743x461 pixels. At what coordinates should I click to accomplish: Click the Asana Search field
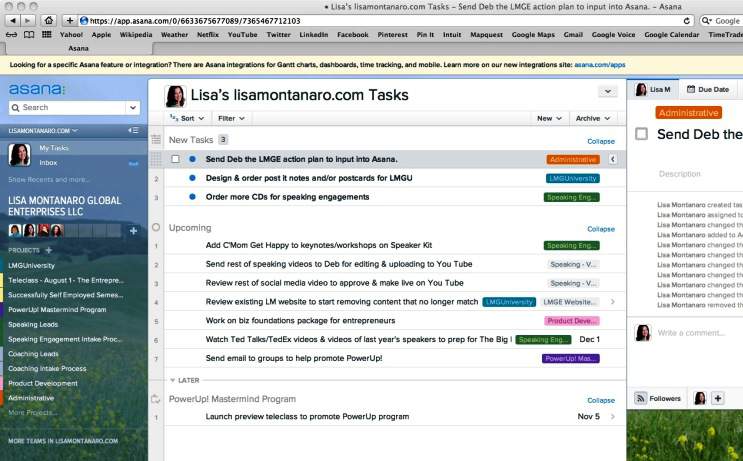coord(67,108)
